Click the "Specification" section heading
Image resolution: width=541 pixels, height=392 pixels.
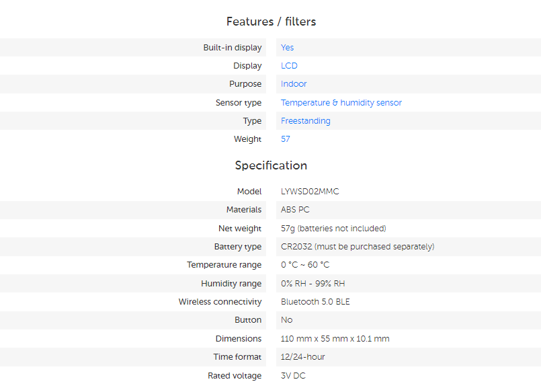tap(271, 165)
